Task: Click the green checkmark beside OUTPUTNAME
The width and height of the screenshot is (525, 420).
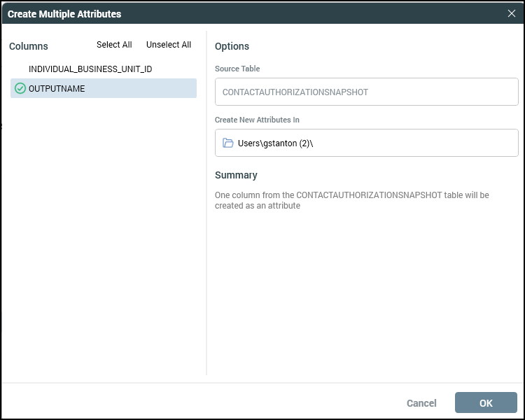Action: click(x=20, y=88)
